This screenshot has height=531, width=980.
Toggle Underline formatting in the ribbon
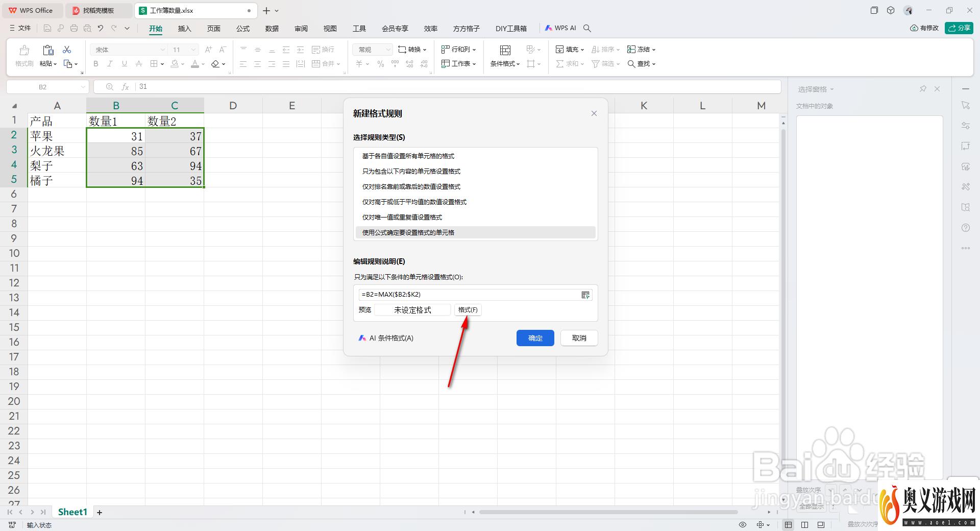pyautogui.click(x=124, y=64)
